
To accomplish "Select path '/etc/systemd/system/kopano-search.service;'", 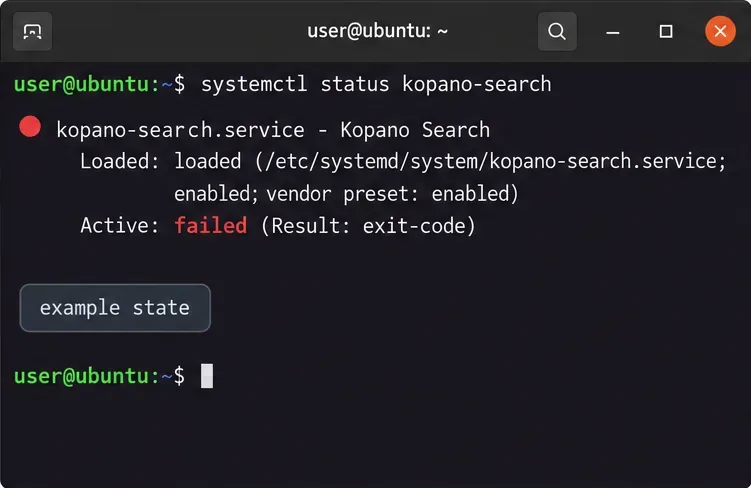I will click(496, 162).
